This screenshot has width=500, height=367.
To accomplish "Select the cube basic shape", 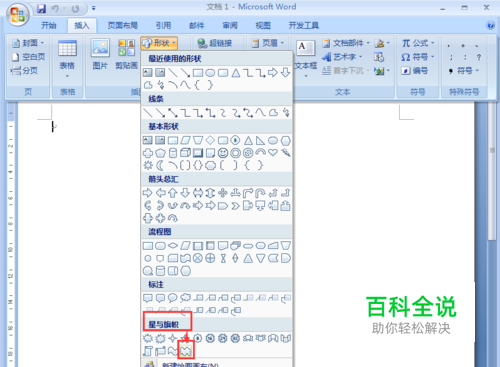I will [x=185, y=153].
